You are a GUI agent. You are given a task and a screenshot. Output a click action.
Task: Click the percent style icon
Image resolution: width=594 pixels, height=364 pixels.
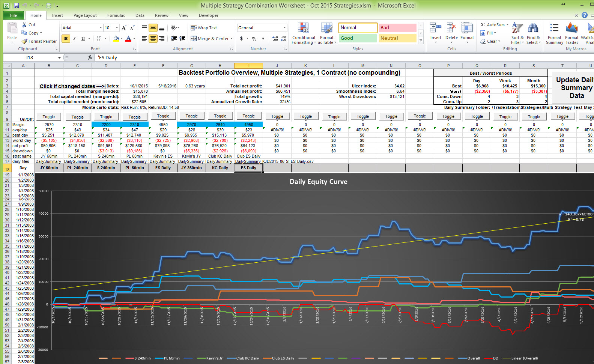[254, 39]
